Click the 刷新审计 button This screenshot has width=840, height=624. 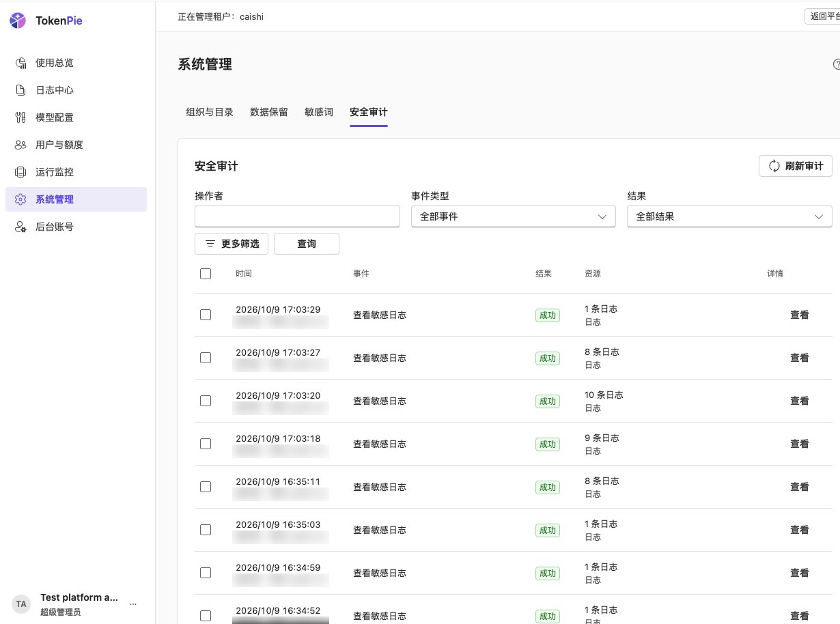point(796,166)
